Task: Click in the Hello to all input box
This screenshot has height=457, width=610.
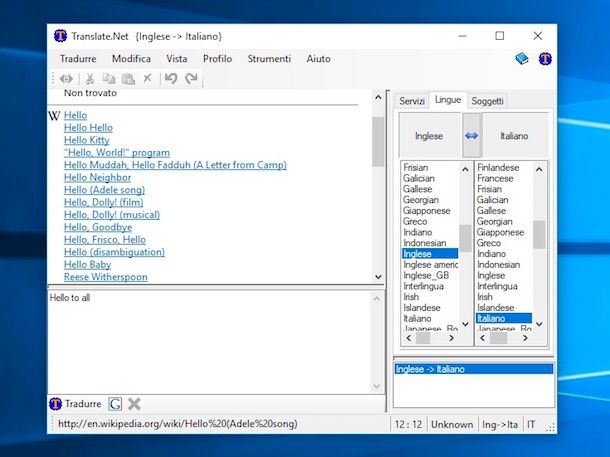Action: 210,341
